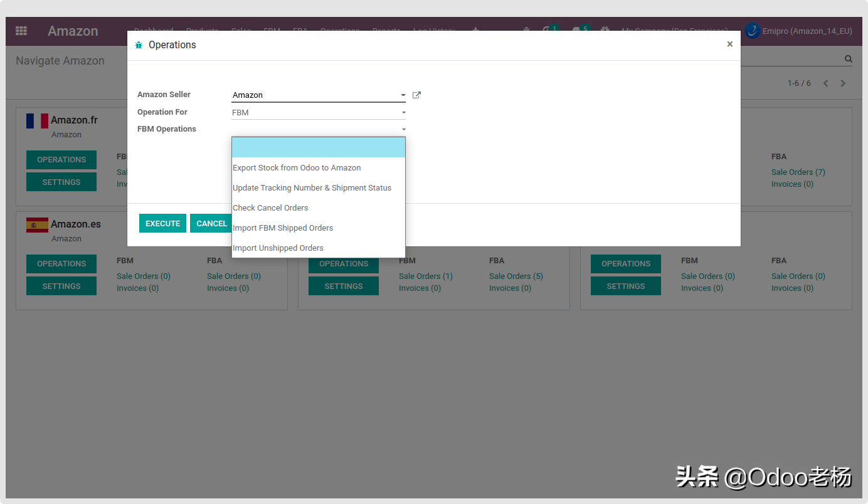Image resolution: width=868 pixels, height=504 pixels.
Task: Open Amazon seller record via external link icon
Action: click(x=416, y=95)
